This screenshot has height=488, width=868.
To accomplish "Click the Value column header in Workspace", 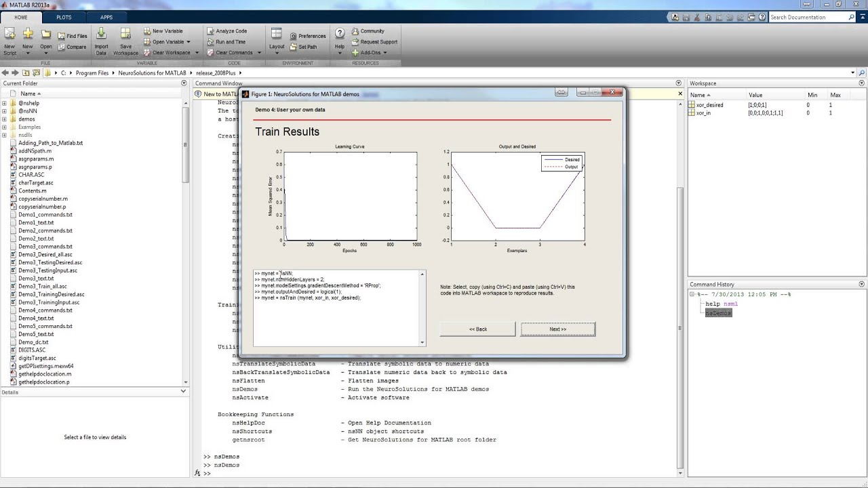I will (755, 95).
